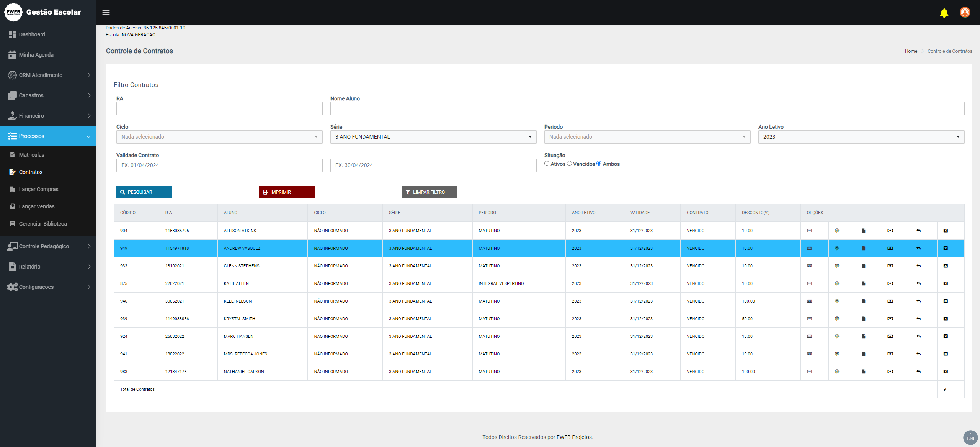Viewport: 980px width, 447px height.
Task: Click into the Nome Aluno text field
Action: pyautogui.click(x=647, y=109)
